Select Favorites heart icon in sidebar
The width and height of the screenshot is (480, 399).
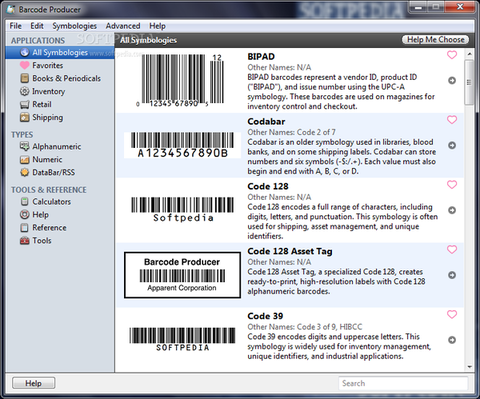(25, 65)
